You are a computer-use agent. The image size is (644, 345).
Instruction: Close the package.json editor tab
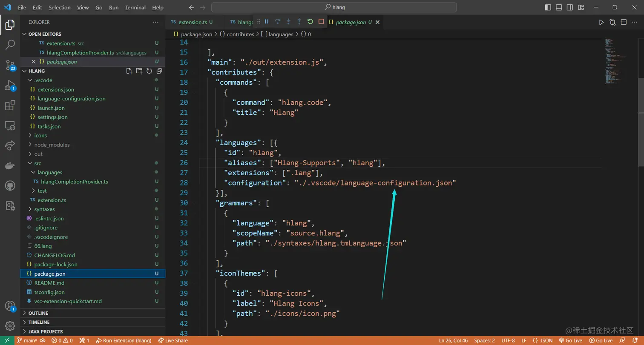click(377, 22)
